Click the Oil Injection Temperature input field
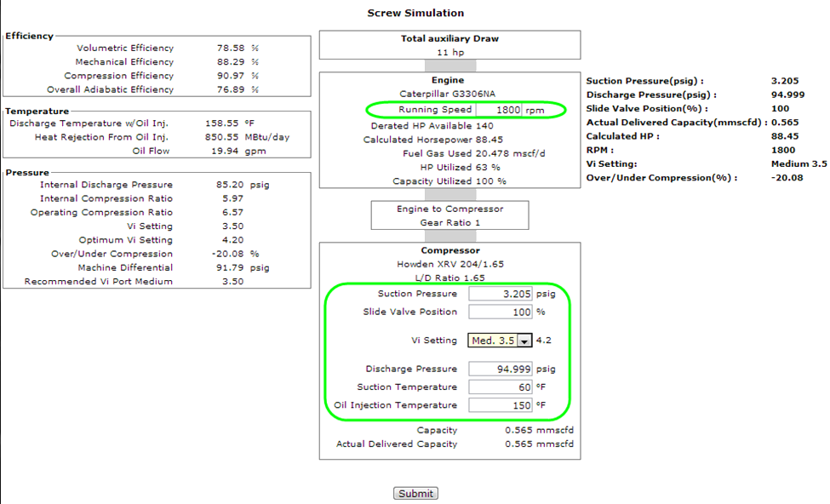 click(501, 405)
